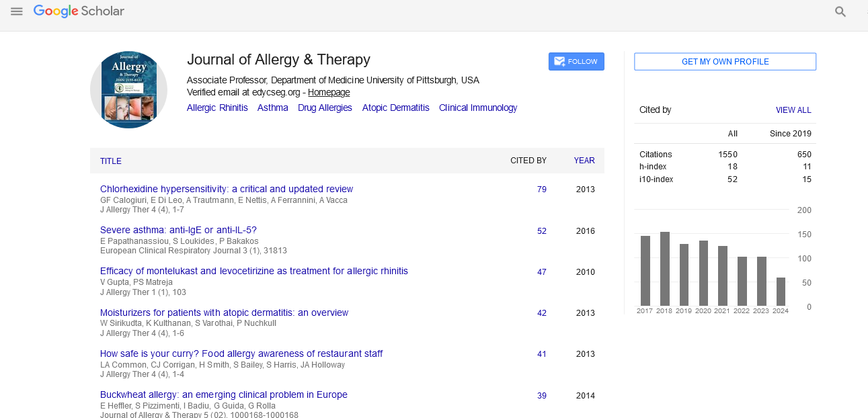Click GET MY OWN PROFILE button
868x418 pixels.
(x=725, y=61)
